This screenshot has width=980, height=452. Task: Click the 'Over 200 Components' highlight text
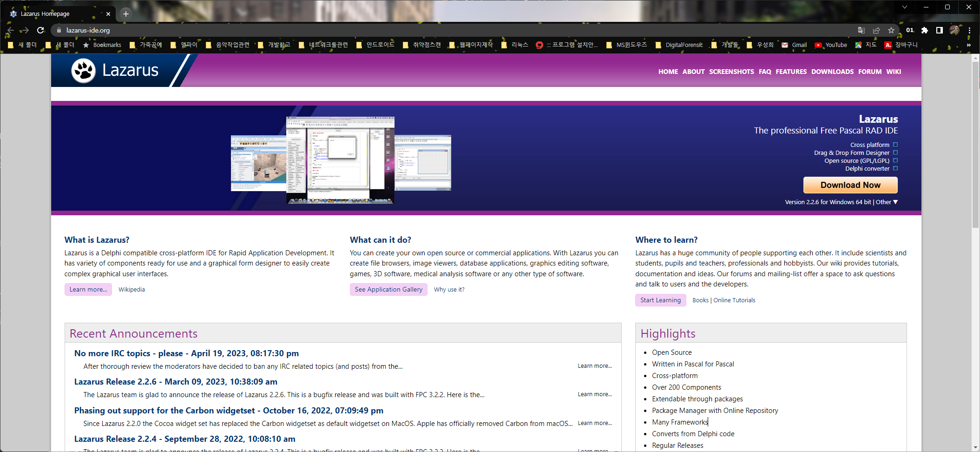(x=686, y=387)
